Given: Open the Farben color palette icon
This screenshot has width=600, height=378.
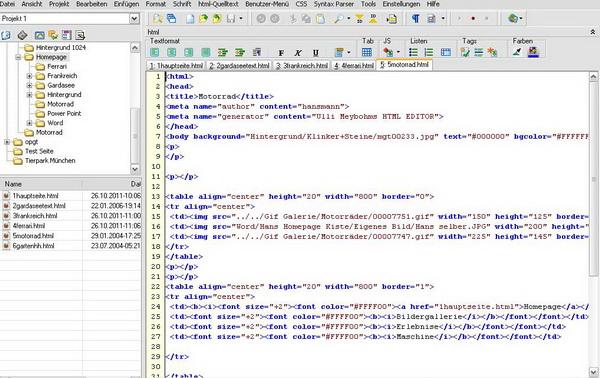Looking at the screenshot, I should (533, 52).
